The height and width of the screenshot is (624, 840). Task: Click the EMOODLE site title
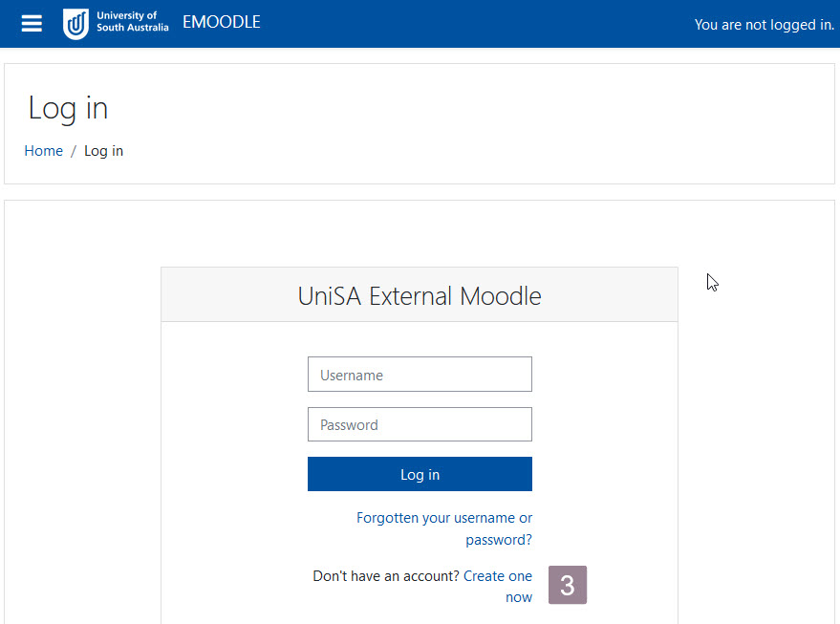coord(221,21)
